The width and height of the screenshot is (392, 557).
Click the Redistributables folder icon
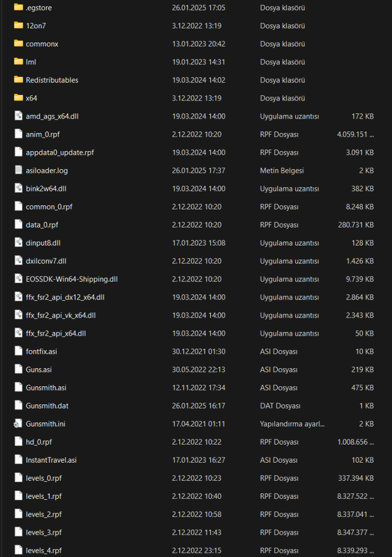pyautogui.click(x=19, y=80)
